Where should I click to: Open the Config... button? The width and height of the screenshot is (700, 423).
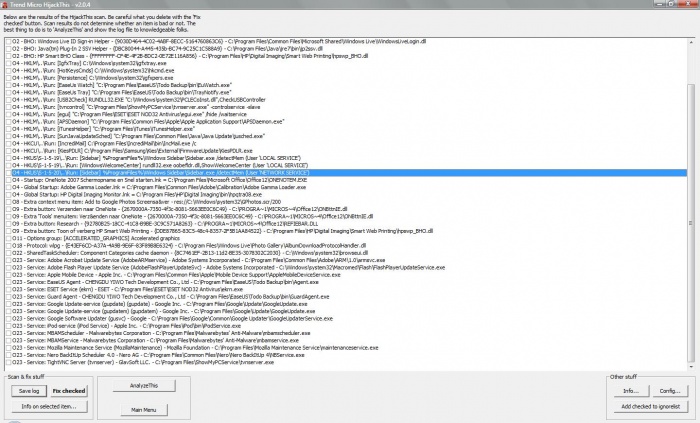coord(670,391)
